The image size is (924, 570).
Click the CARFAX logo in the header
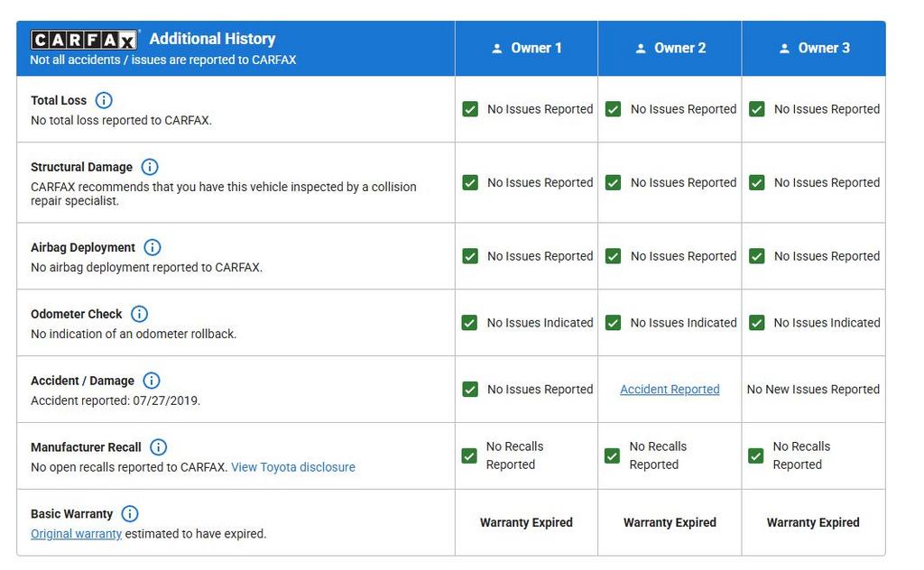[x=84, y=40]
